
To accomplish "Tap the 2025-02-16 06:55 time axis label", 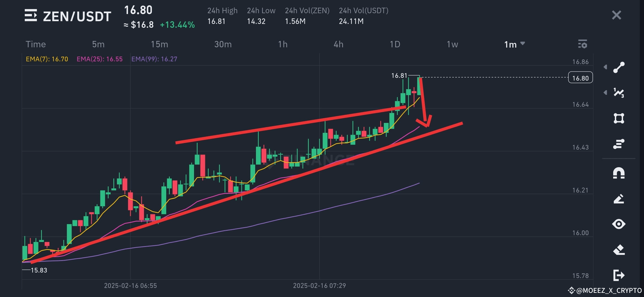I will click(130, 286).
